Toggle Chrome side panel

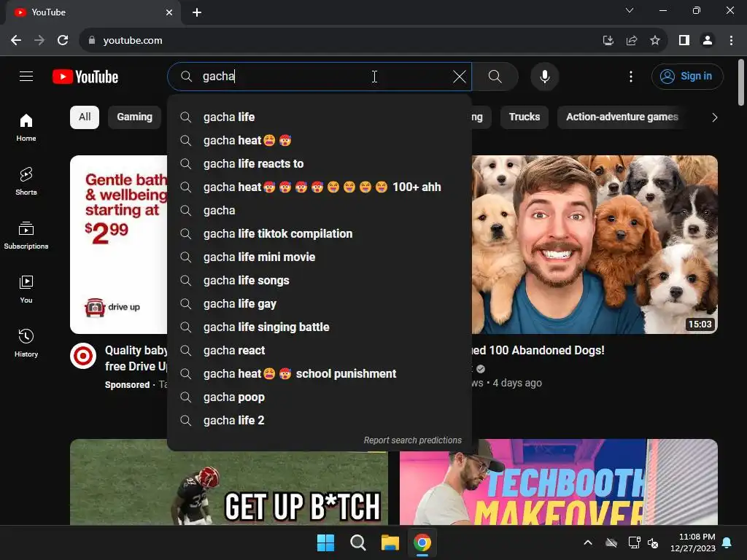(684, 41)
